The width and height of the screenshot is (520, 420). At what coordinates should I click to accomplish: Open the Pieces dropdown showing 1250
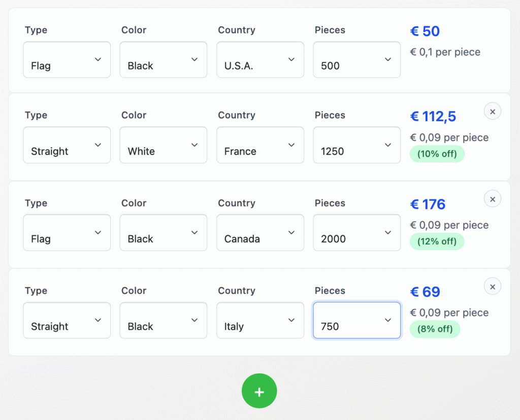pos(356,145)
